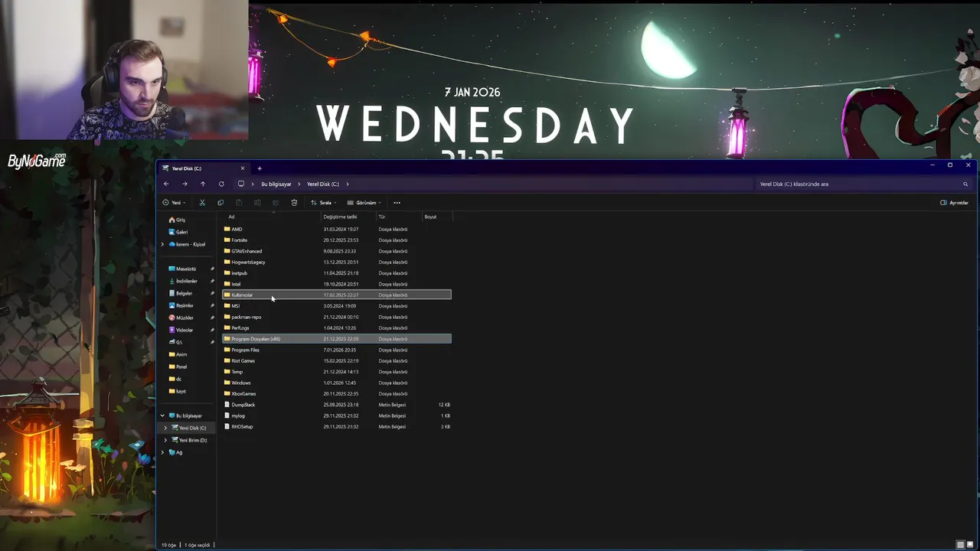Select the DumpStack text file

pos(337,405)
